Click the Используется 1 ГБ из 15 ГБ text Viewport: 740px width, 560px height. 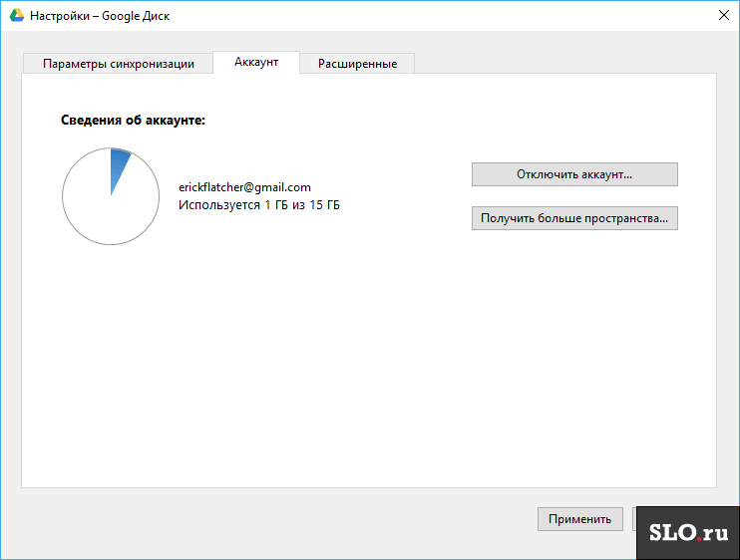tap(259, 205)
